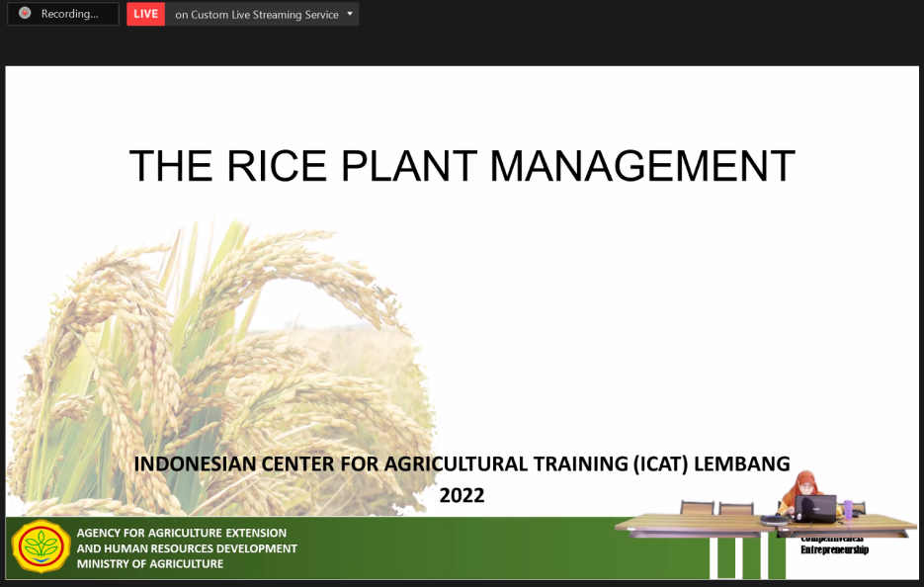This screenshot has height=587, width=924.
Task: Click "AND HUMAN RESOURCES DEVELOPMENT" text
Action: [187, 548]
